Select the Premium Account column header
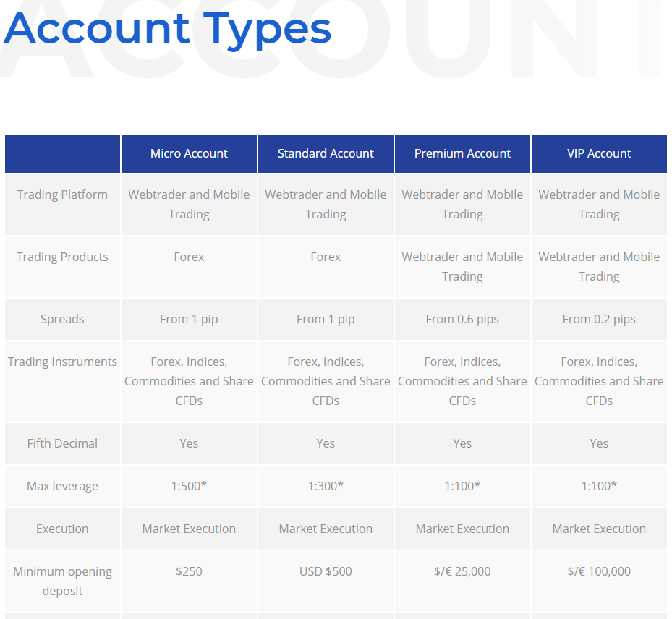This screenshot has height=619, width=672. click(462, 153)
